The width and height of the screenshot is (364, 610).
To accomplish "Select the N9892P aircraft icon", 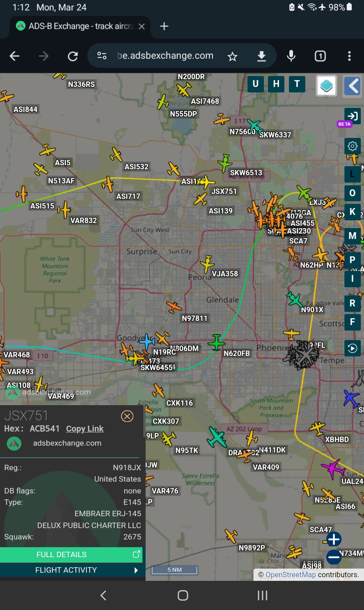I will coord(231,536).
